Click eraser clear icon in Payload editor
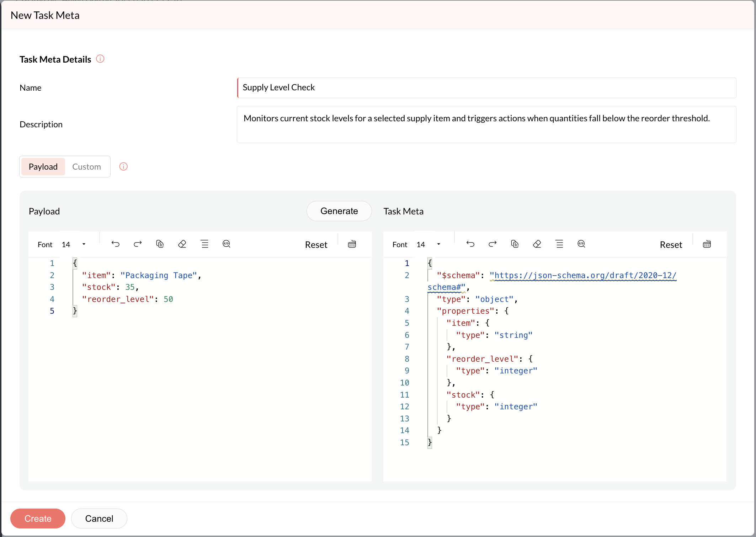The image size is (756, 537). pos(182,244)
